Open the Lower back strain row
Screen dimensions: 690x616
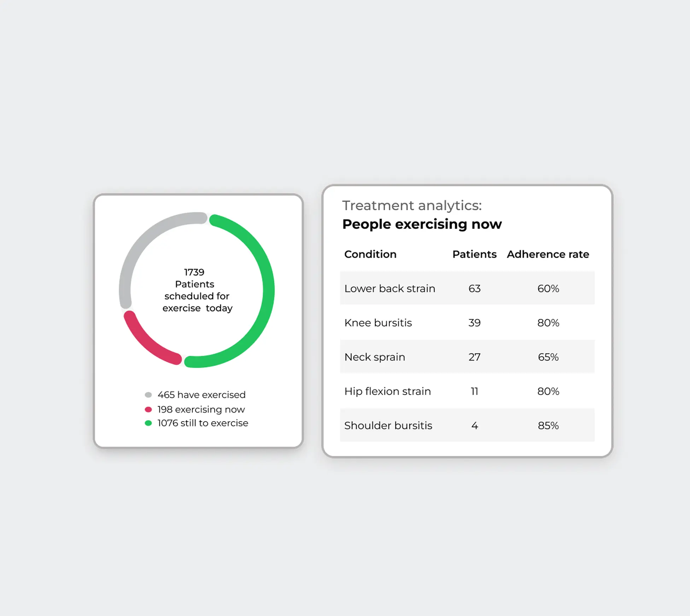coord(390,289)
